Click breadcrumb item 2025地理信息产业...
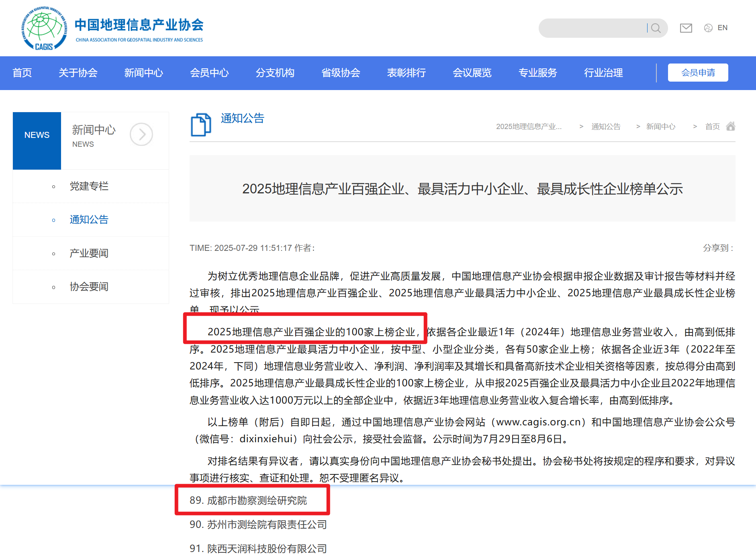The image size is (756, 558). point(529,127)
